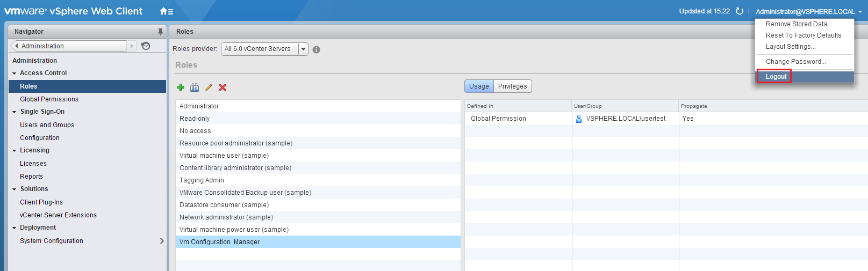Select the Administrator role
Image resolution: width=868 pixels, height=271 pixels.
(318, 106)
